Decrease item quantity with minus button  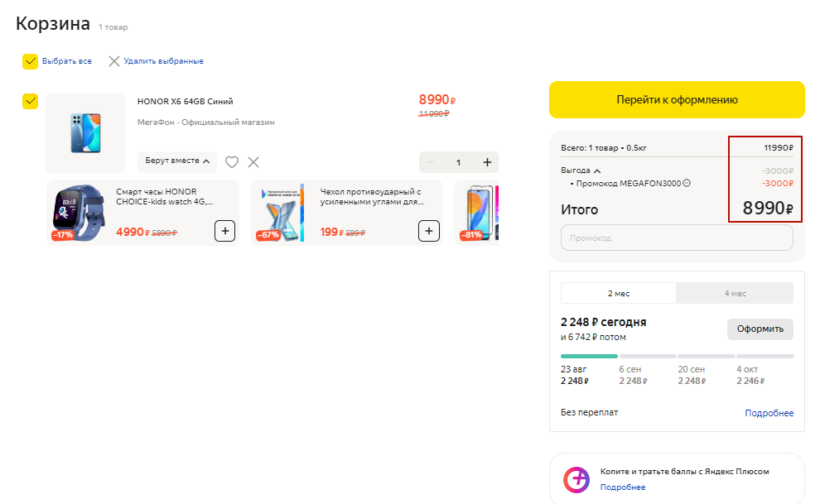(430, 162)
